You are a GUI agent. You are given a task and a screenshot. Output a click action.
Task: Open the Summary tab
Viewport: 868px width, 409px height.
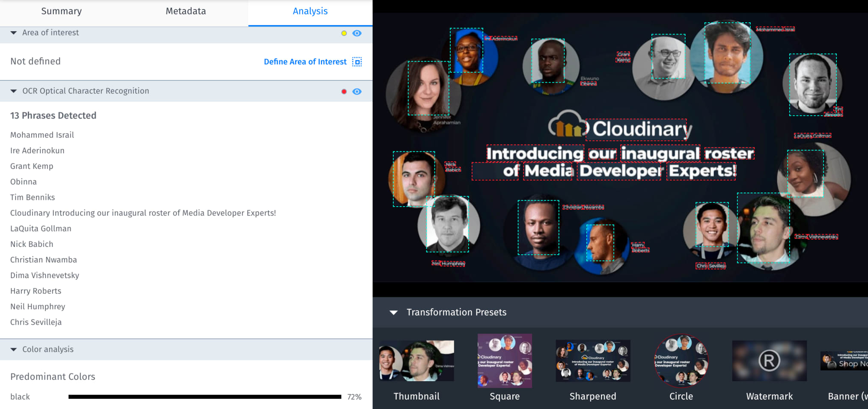pyautogui.click(x=62, y=11)
